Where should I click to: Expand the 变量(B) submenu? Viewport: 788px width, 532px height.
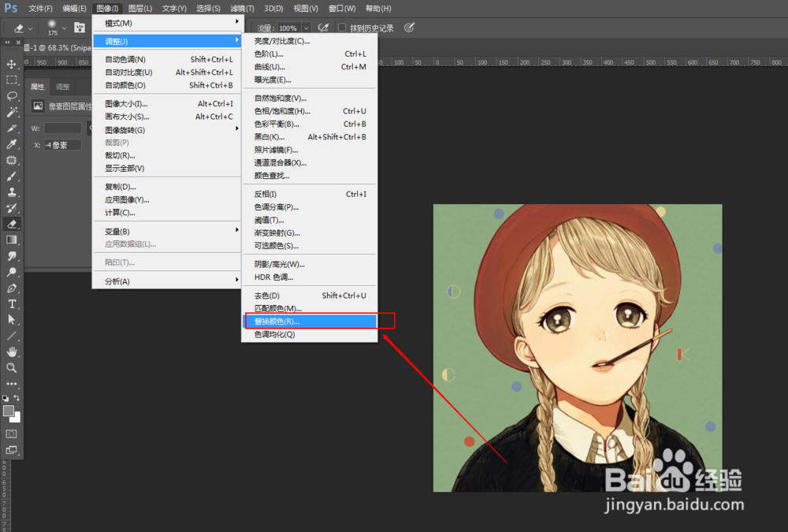click(168, 231)
